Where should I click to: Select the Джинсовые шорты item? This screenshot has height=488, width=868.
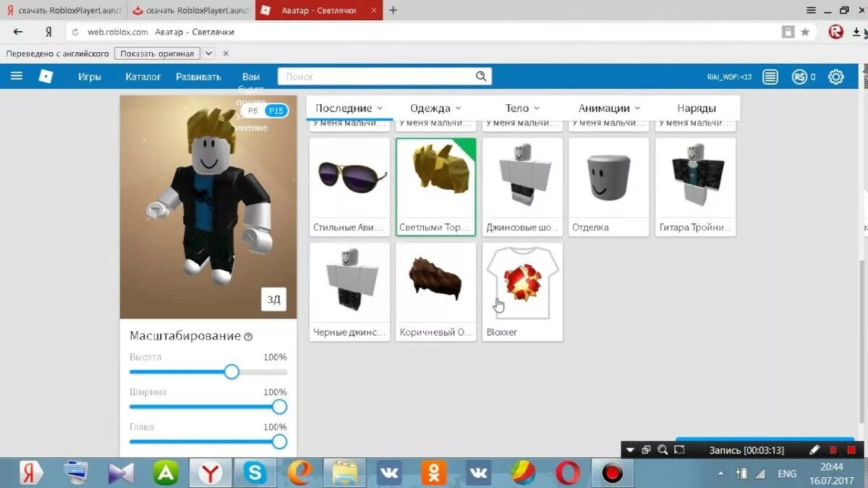point(522,187)
